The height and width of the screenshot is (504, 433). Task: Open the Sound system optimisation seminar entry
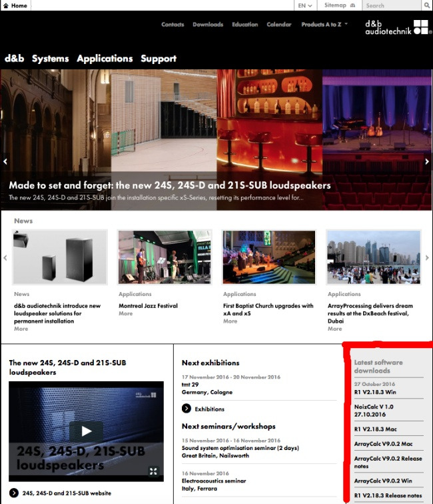point(240,448)
